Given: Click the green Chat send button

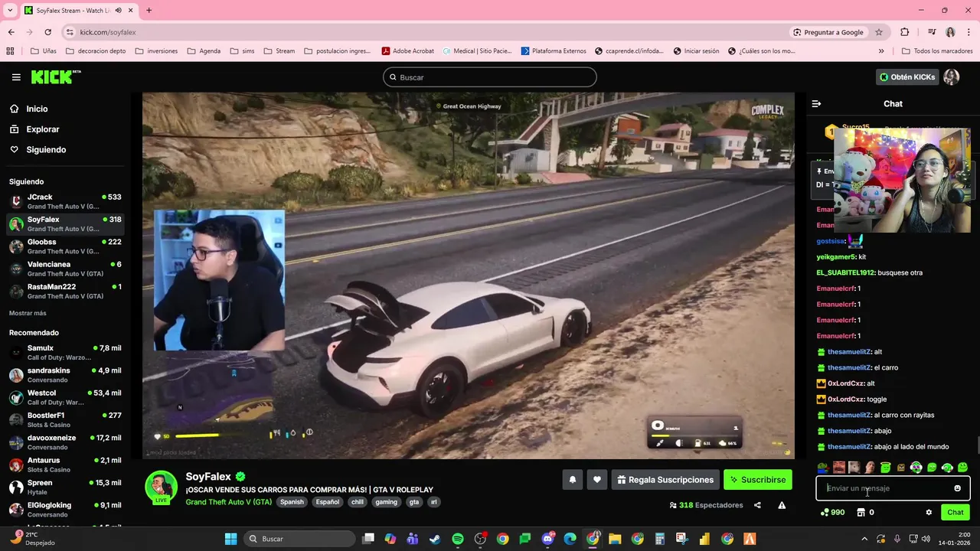Looking at the screenshot, I should (x=955, y=513).
